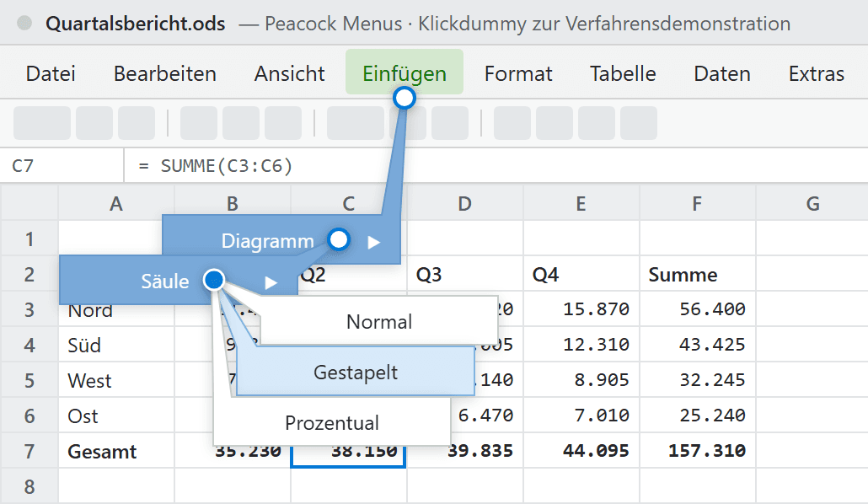The width and height of the screenshot is (868, 504).
Task: Close the highlighted Einfügen menu
Action: (x=405, y=72)
